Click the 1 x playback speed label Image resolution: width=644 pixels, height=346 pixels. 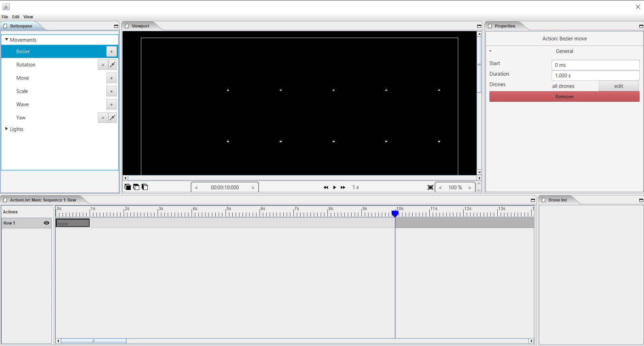coord(356,187)
